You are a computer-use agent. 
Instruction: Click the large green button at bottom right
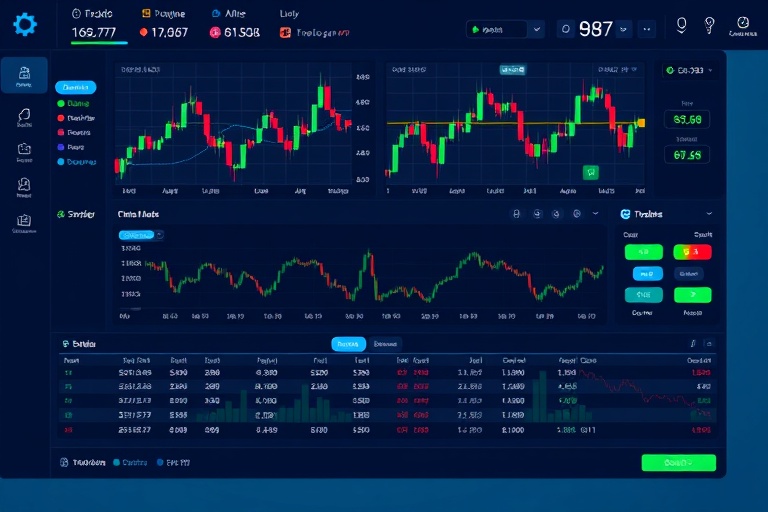(679, 463)
